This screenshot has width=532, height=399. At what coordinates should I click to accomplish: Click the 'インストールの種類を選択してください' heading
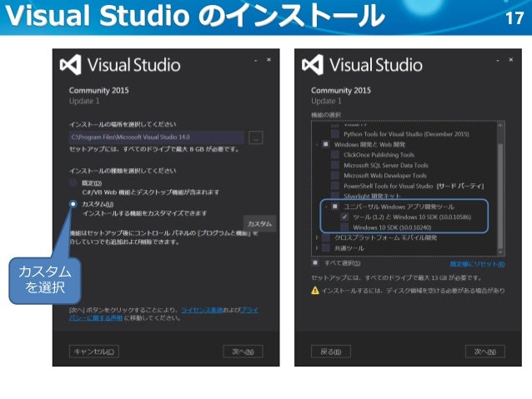pyautogui.click(x=123, y=171)
